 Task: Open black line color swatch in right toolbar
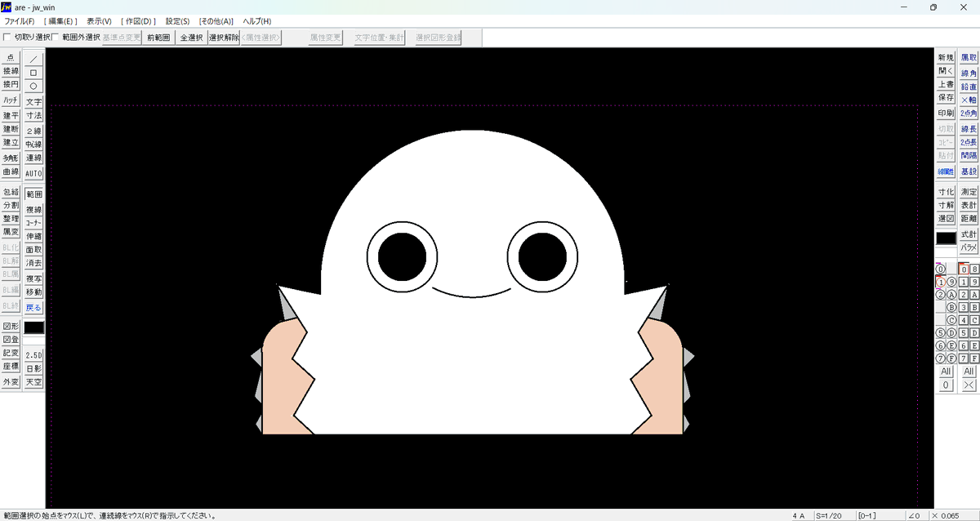click(x=946, y=238)
